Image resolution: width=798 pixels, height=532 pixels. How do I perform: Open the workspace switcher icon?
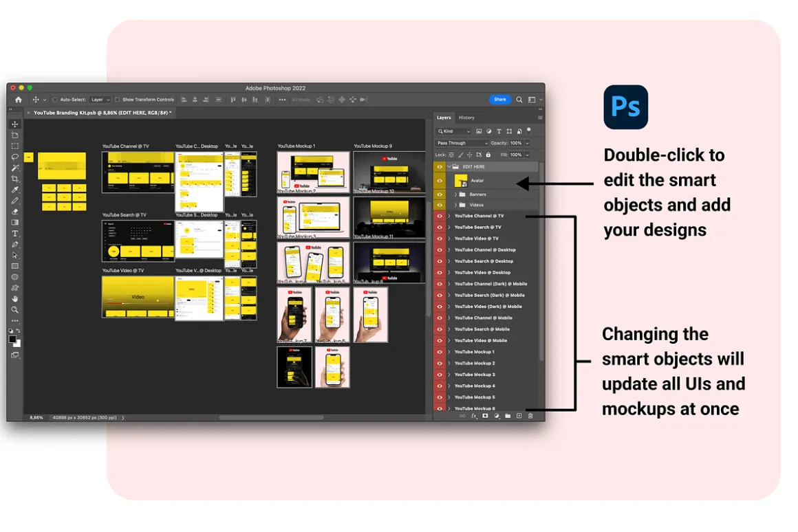pyautogui.click(x=532, y=100)
